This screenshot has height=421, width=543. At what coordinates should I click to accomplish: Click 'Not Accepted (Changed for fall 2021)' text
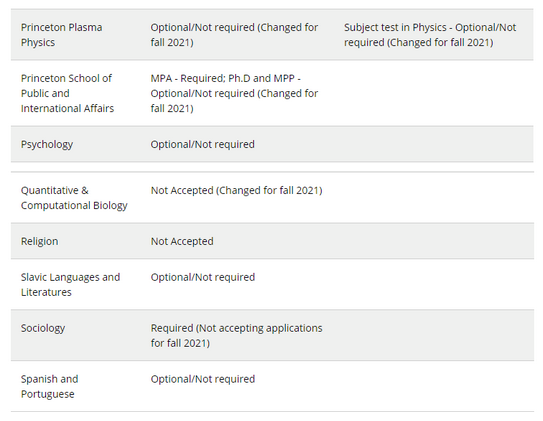coord(237,190)
